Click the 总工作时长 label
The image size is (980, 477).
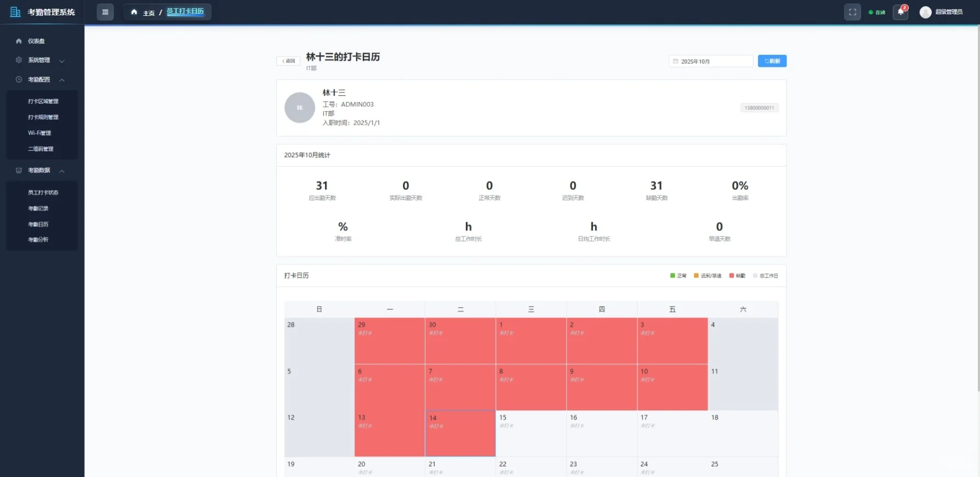(x=468, y=239)
